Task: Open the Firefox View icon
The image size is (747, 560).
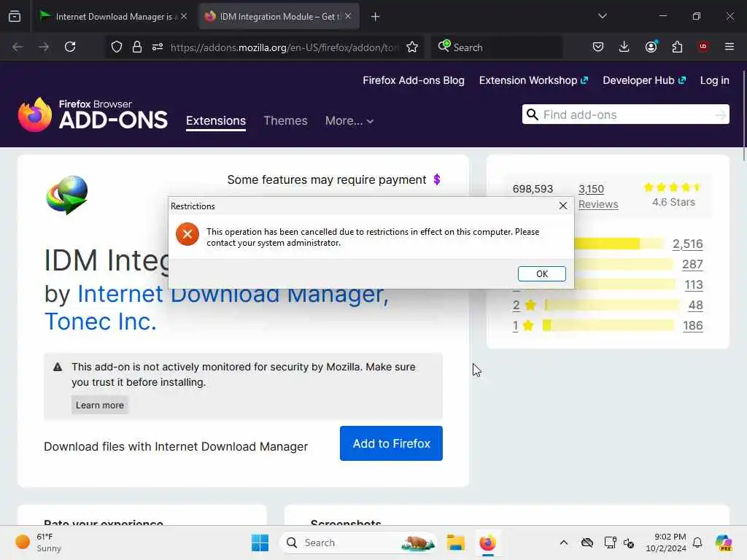Action: [x=15, y=17]
